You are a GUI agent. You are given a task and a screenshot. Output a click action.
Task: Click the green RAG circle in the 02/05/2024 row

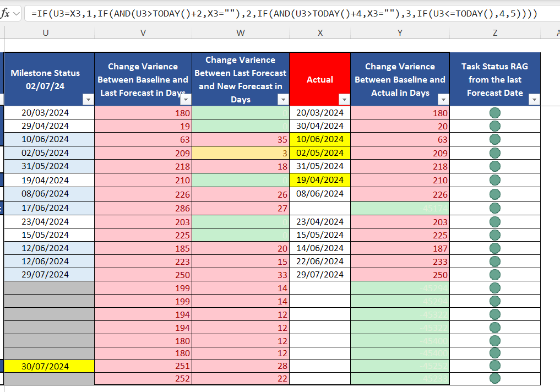494,153
